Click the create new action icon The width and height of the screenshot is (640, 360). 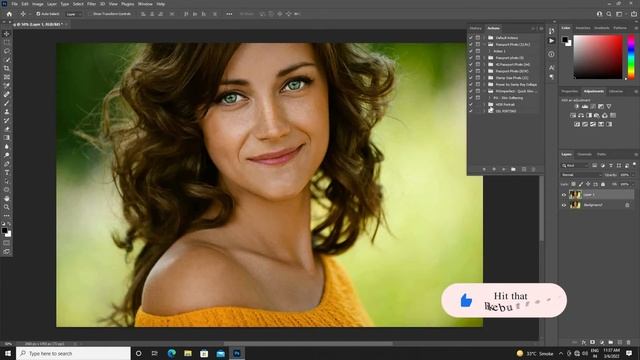(524, 169)
